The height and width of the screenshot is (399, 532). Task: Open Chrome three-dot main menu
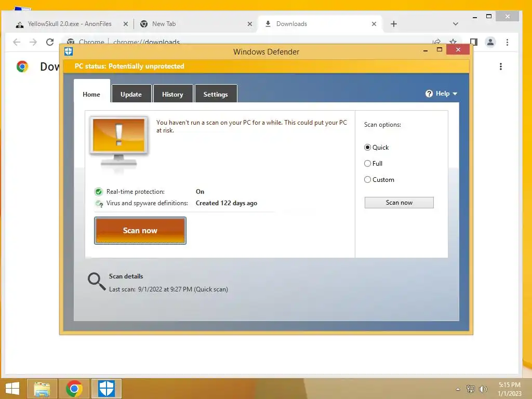[x=507, y=43]
